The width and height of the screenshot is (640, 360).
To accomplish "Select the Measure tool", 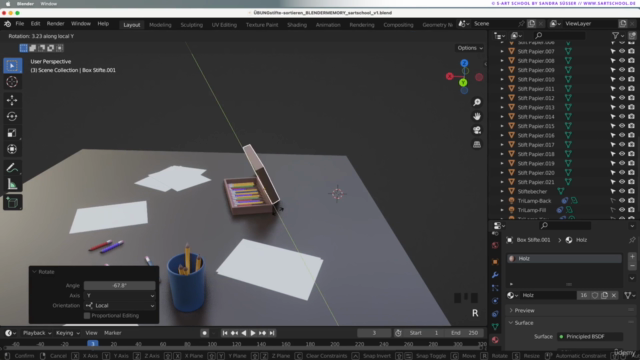I will pos(12,184).
